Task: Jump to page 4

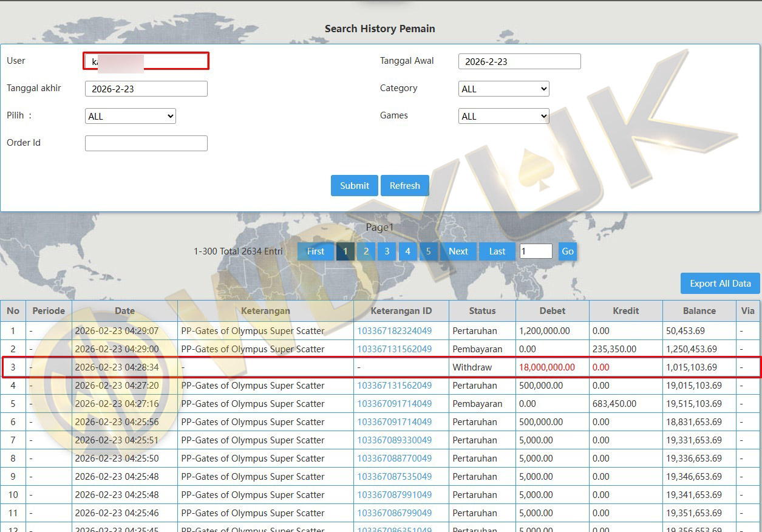Action: coord(407,251)
